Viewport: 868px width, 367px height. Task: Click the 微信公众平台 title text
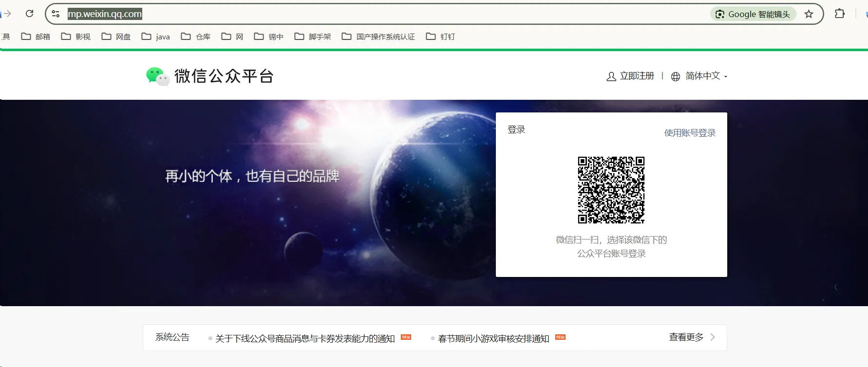click(224, 76)
